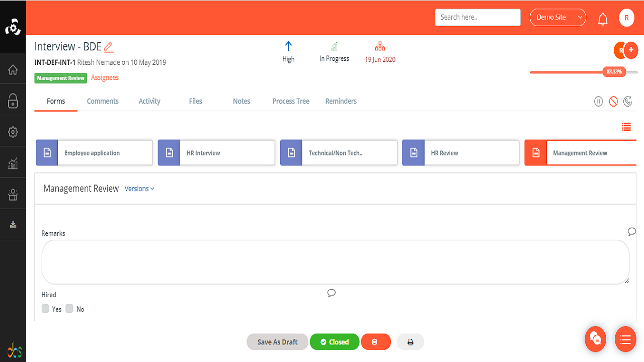
Task: Click the red cancel X button at bottom
Action: (376, 342)
